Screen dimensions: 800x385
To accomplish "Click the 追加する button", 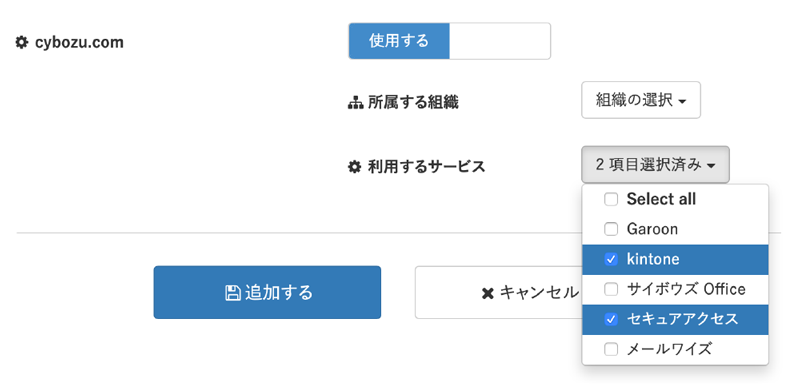I will click(267, 292).
